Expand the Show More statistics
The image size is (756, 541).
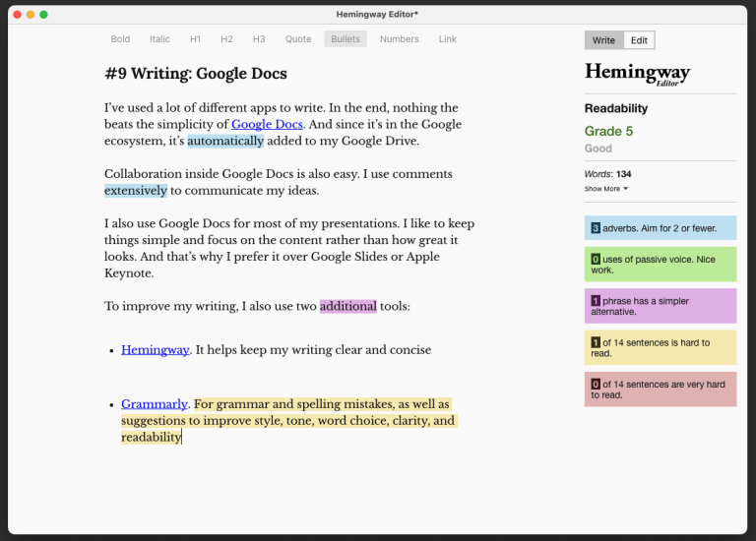click(x=606, y=189)
